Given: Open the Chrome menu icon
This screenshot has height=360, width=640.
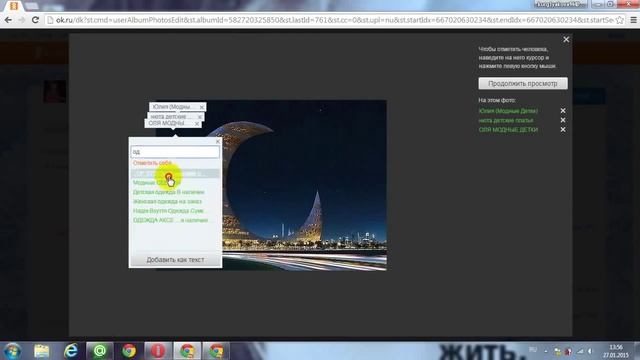Looking at the screenshot, I should [x=633, y=20].
